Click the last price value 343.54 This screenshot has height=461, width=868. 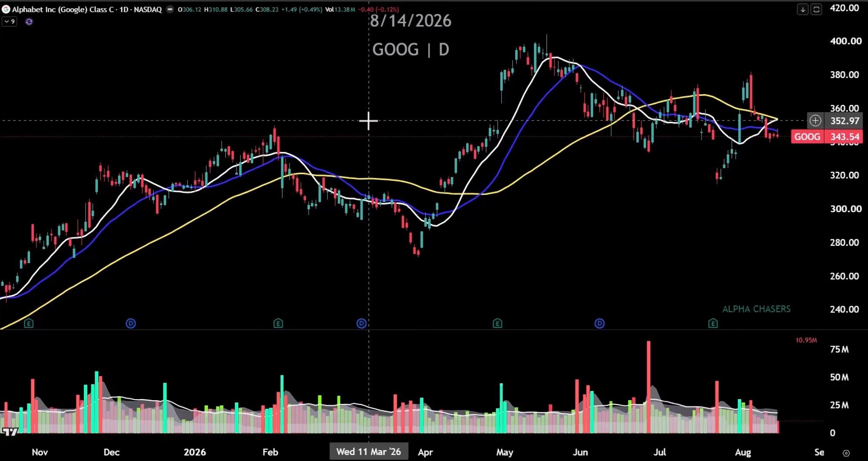click(x=845, y=137)
